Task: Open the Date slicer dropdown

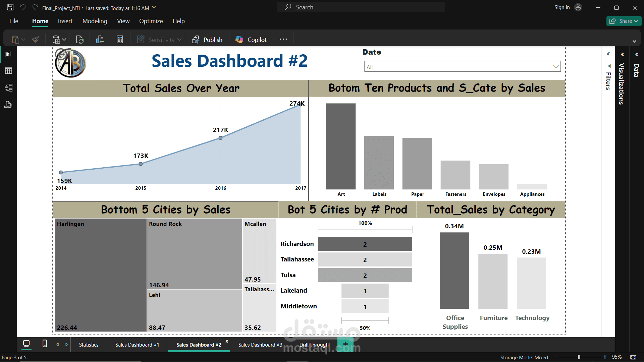Action: pyautogui.click(x=556, y=67)
